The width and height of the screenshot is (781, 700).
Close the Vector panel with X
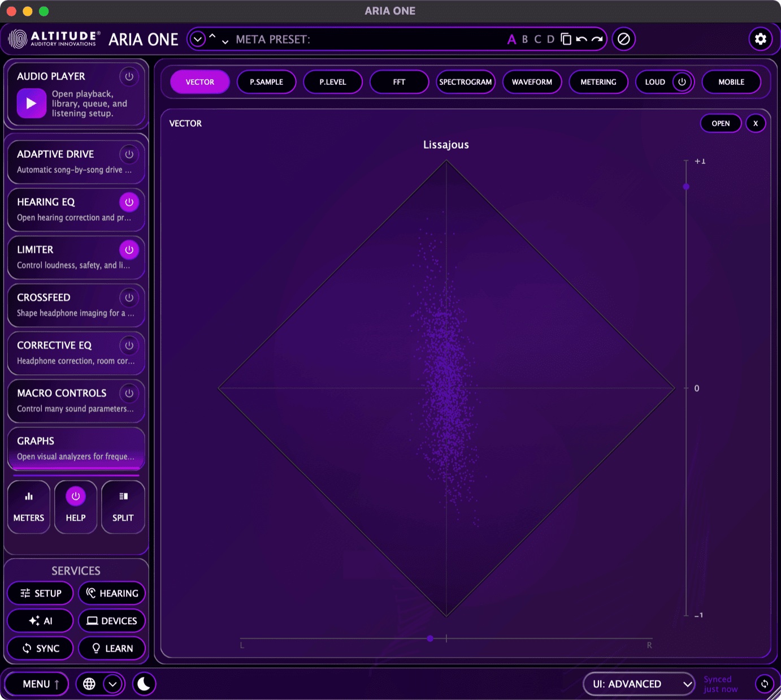click(x=756, y=123)
